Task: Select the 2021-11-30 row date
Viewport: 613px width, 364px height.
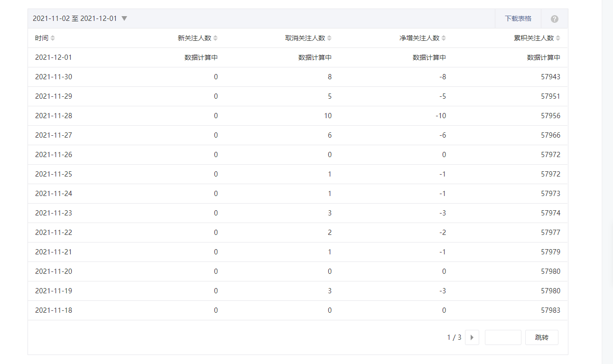Action: coord(54,77)
